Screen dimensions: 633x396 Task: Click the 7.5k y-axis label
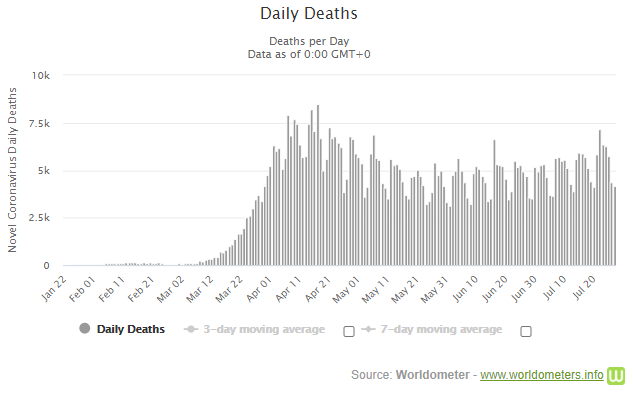(x=39, y=124)
